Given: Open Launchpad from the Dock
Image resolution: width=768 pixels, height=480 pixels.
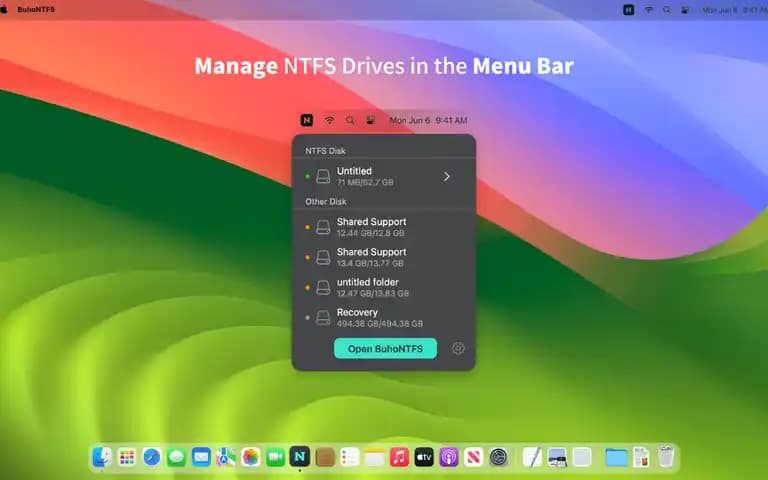Looking at the screenshot, I should 127,457.
